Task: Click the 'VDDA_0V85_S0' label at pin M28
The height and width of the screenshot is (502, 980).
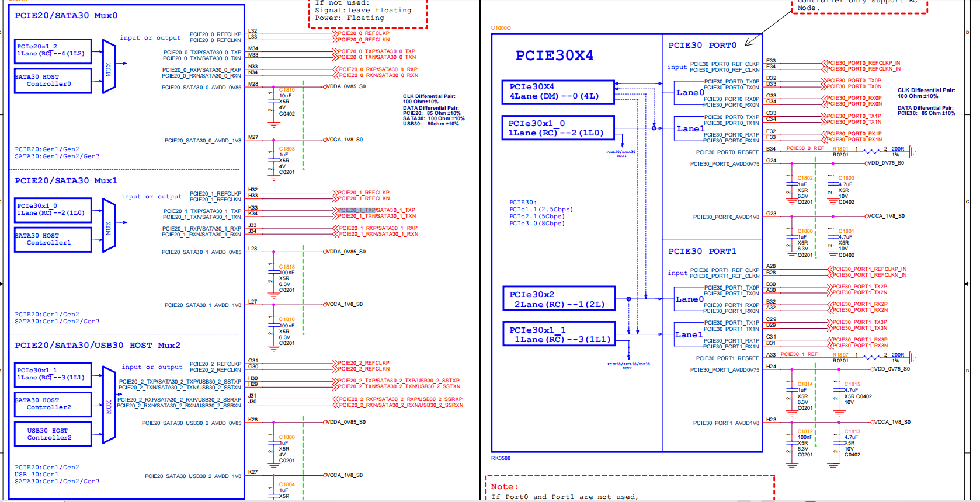Action: 346,86
